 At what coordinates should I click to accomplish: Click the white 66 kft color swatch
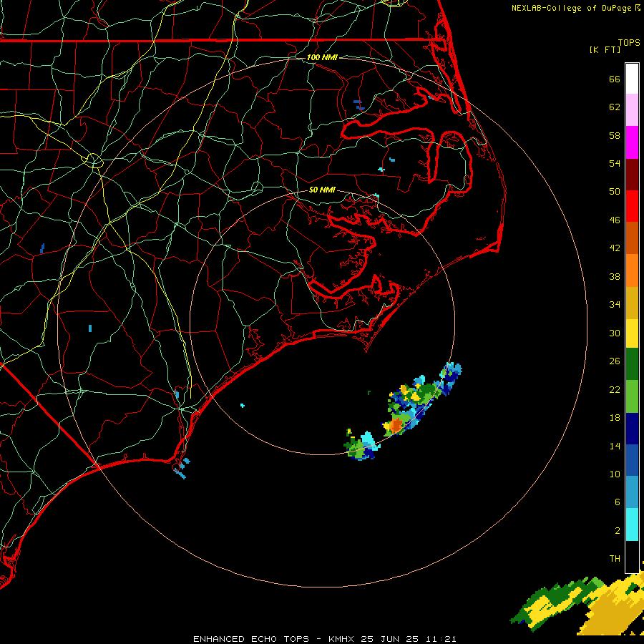632,79
